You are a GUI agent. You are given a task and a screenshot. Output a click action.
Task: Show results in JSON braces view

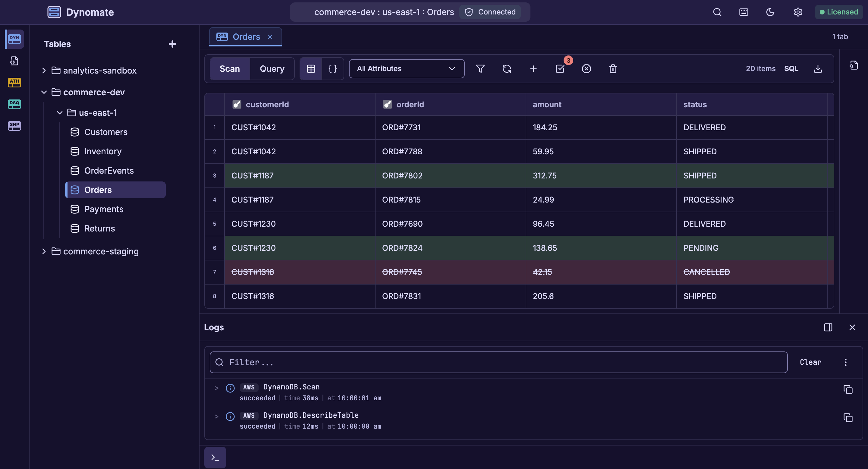(332, 69)
